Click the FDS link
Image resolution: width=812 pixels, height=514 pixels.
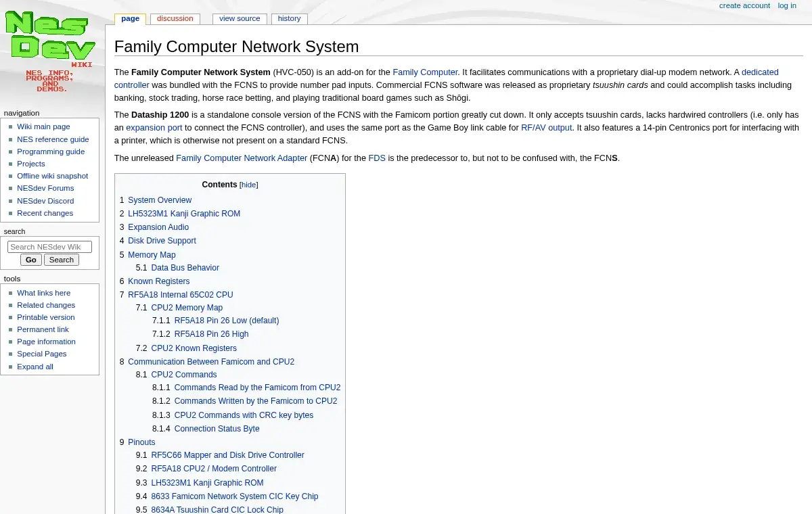click(377, 158)
